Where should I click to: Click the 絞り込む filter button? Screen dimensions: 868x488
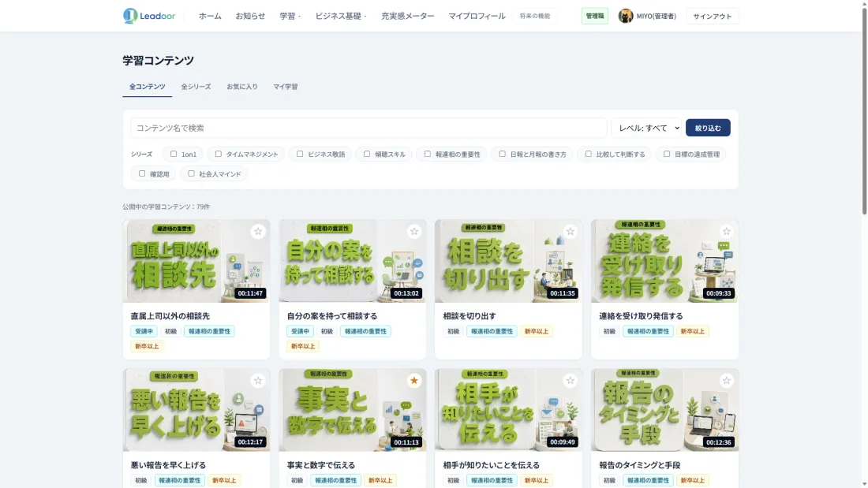(x=708, y=128)
